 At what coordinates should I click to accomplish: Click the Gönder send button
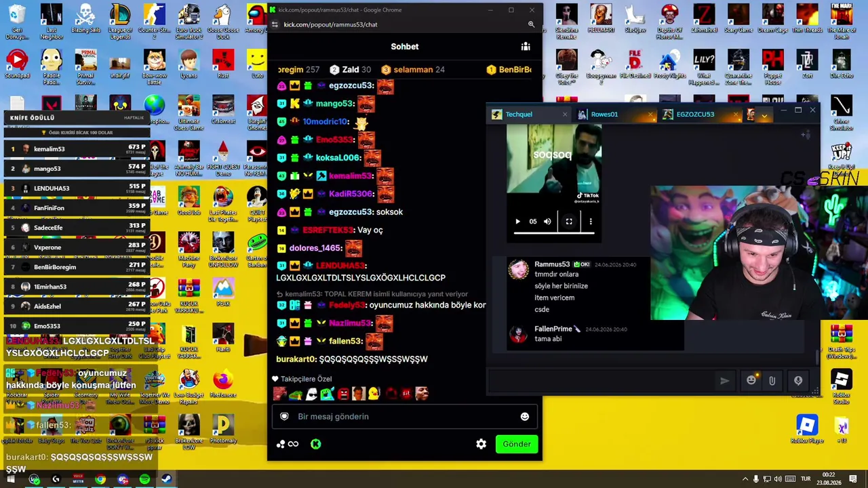coord(517,444)
